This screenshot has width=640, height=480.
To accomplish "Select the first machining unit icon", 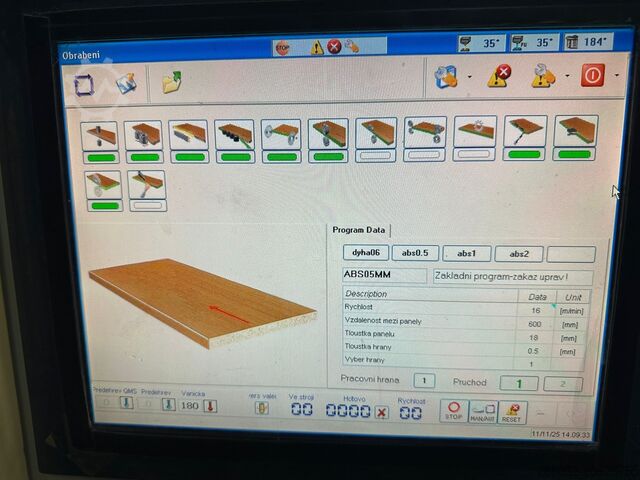I will pyautogui.click(x=99, y=132).
